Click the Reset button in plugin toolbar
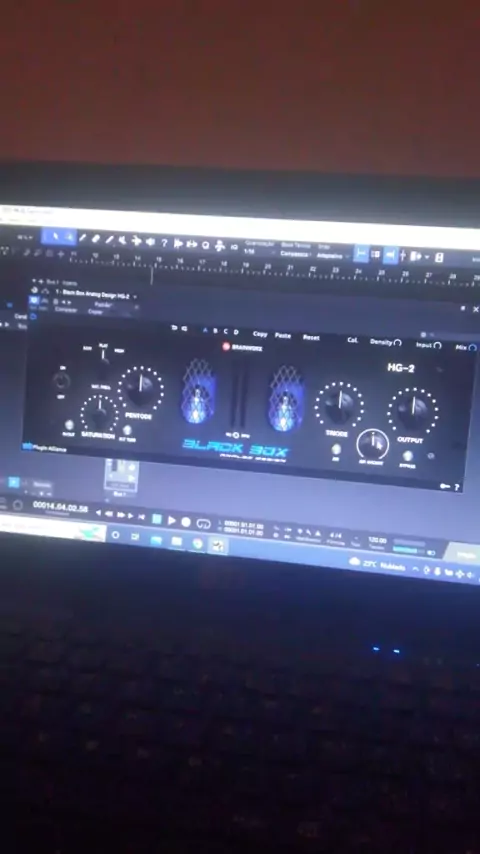Image resolution: width=480 pixels, height=854 pixels. [311, 337]
